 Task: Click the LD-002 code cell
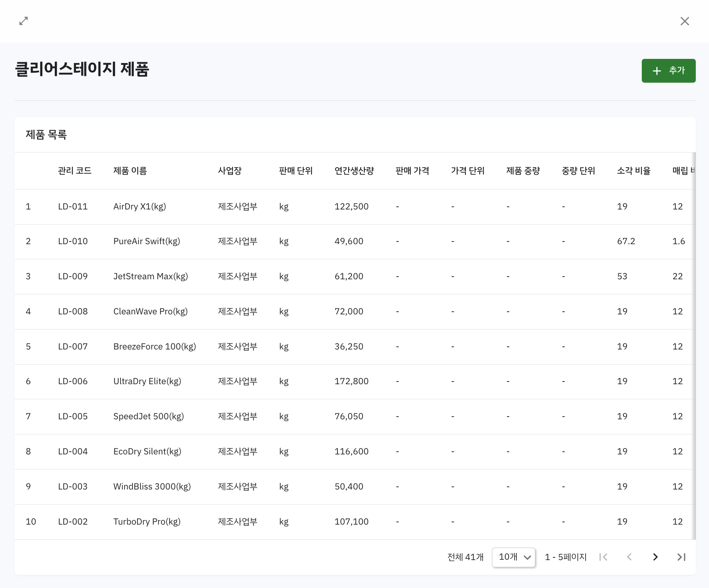73,522
